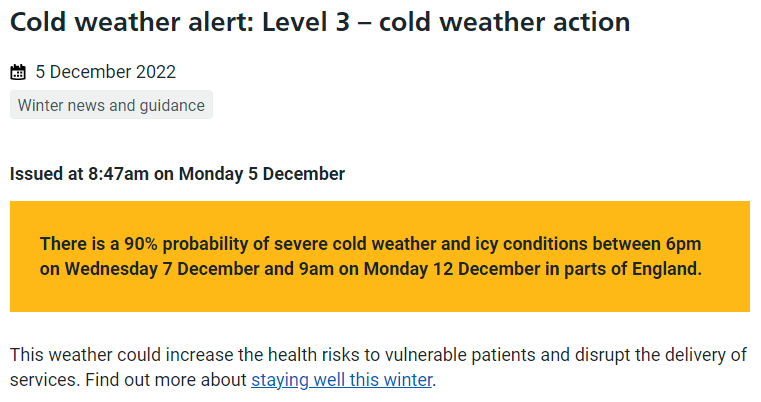Click the 6pm start time in the banner
Image resolution: width=761 pixels, height=402 pixels.
click(x=683, y=244)
